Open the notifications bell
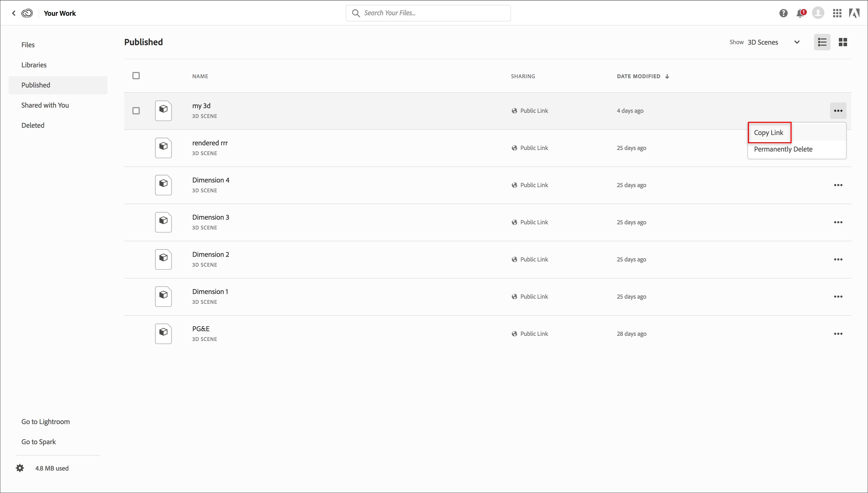This screenshot has height=493, width=868. click(800, 13)
